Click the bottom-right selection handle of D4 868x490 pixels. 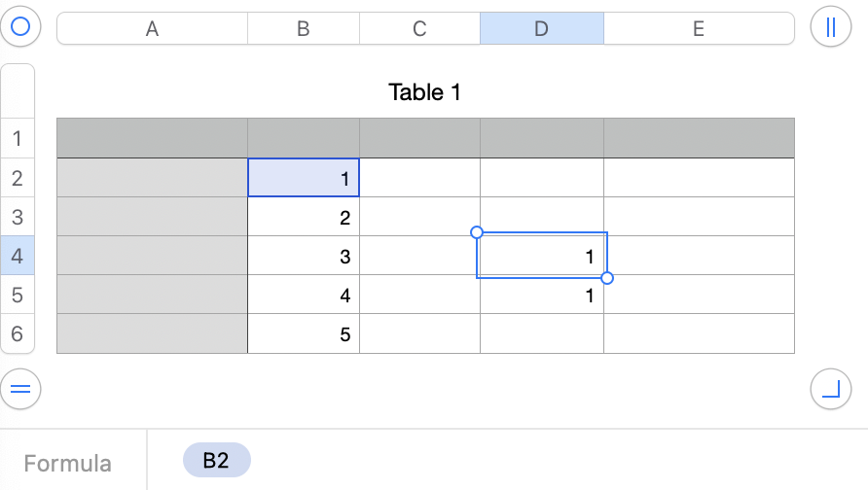[607, 278]
